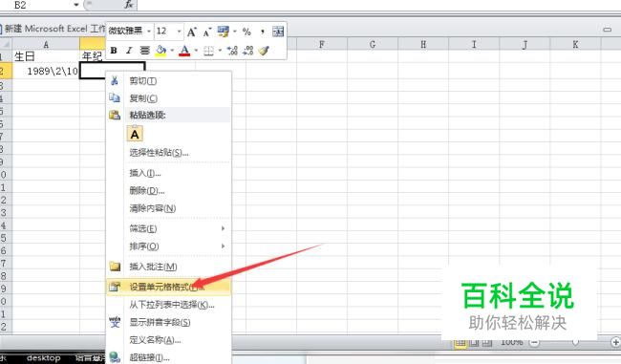
Task: Select cell with 1989\2\10
Action: (x=46, y=71)
